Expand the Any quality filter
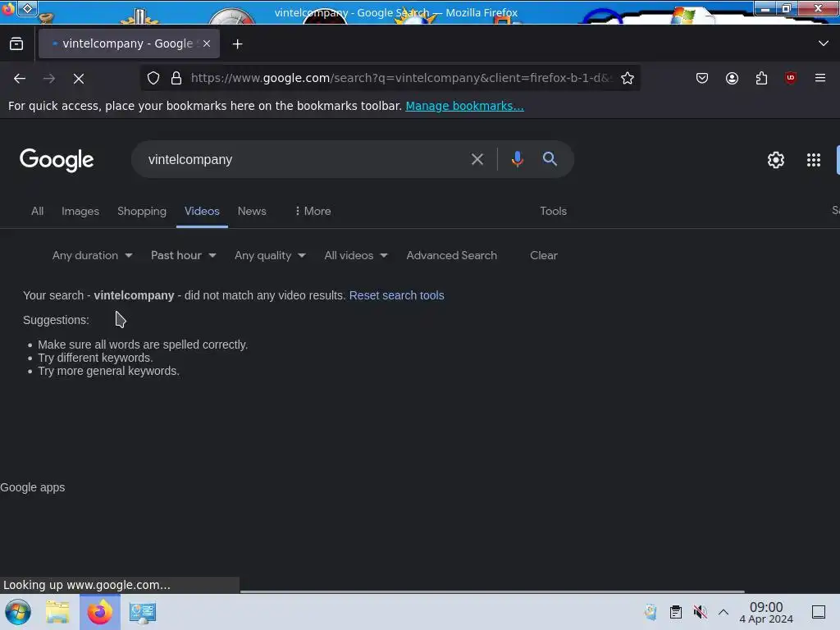840x630 pixels. (270, 256)
